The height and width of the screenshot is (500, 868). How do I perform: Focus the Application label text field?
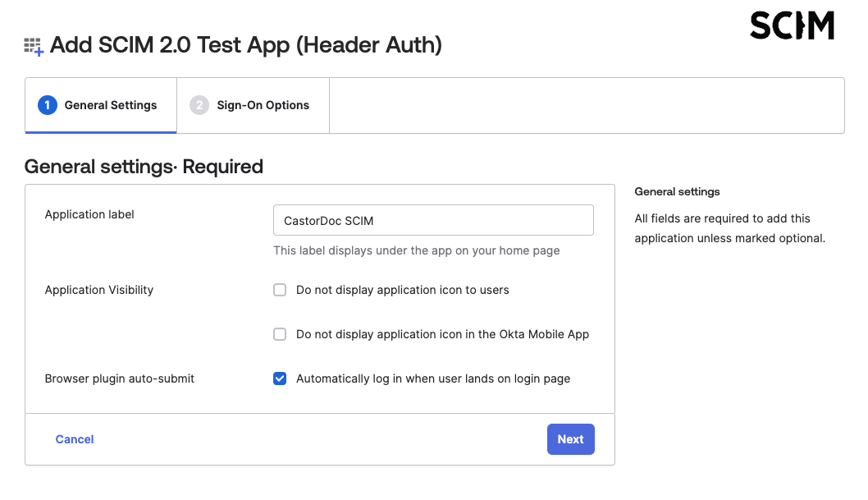pyautogui.click(x=433, y=220)
